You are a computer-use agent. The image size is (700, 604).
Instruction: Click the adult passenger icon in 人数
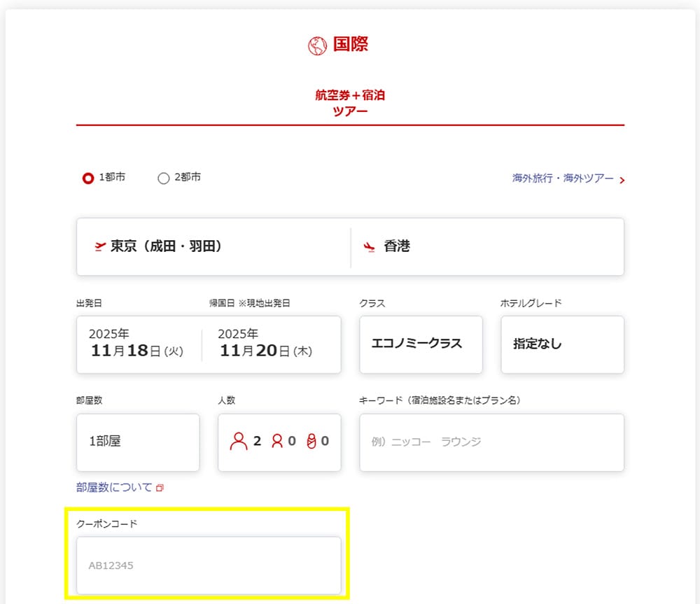(239, 442)
